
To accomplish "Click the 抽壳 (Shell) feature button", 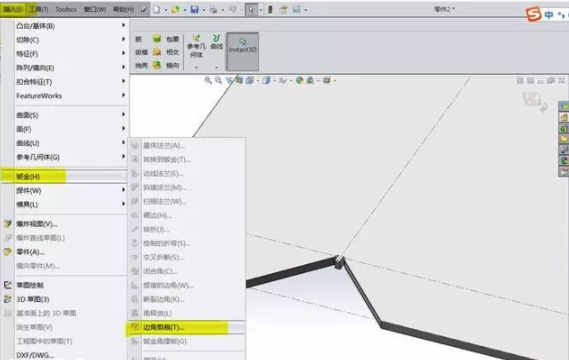I will (141, 65).
